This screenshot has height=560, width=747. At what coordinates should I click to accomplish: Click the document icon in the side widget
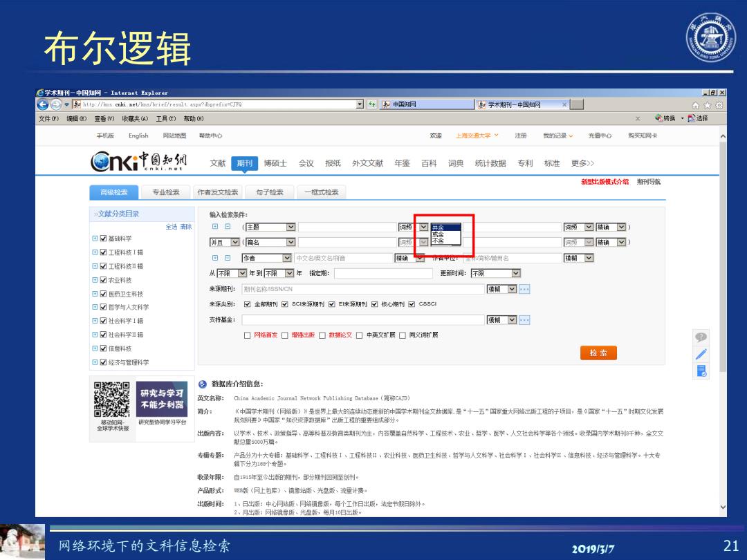pos(701,371)
